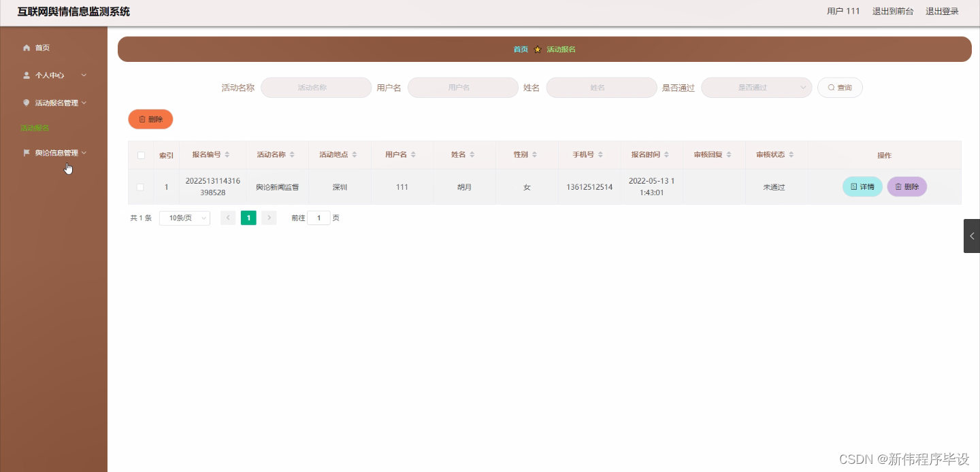Click the home icon beside 首页 in sidebar

pyautogui.click(x=27, y=48)
